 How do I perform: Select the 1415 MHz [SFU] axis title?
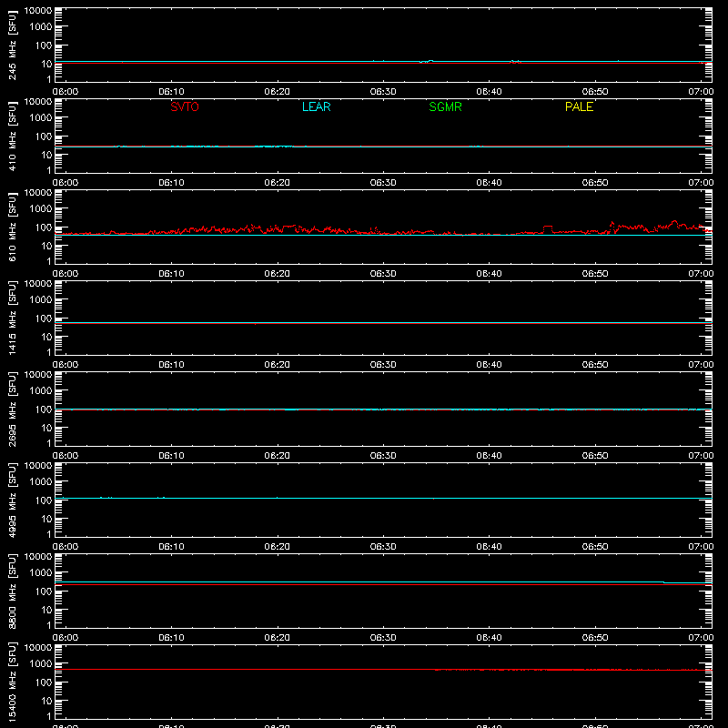[12, 318]
